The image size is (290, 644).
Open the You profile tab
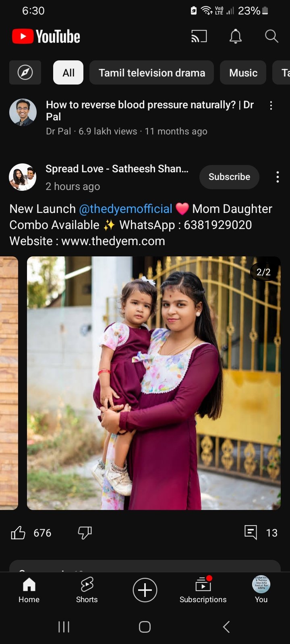261,590
